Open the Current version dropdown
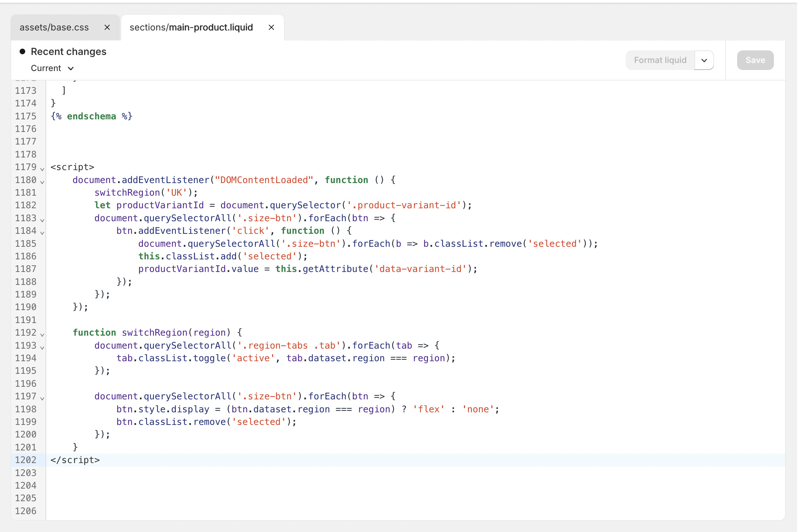797x532 pixels. pos(52,68)
